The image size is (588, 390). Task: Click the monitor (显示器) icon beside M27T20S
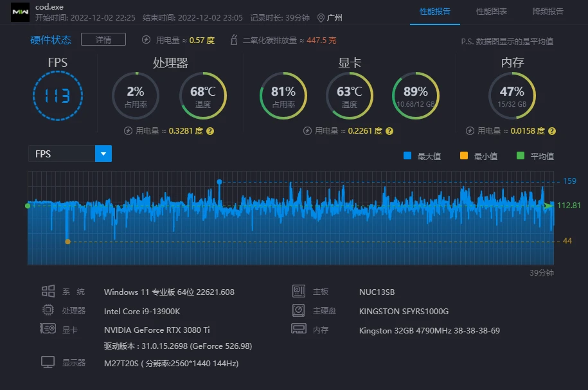tap(48, 363)
